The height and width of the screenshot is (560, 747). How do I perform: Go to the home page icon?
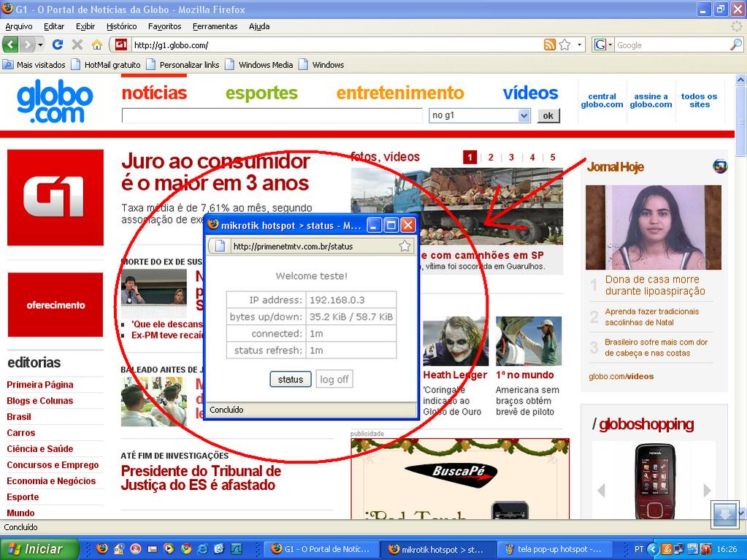tap(96, 45)
